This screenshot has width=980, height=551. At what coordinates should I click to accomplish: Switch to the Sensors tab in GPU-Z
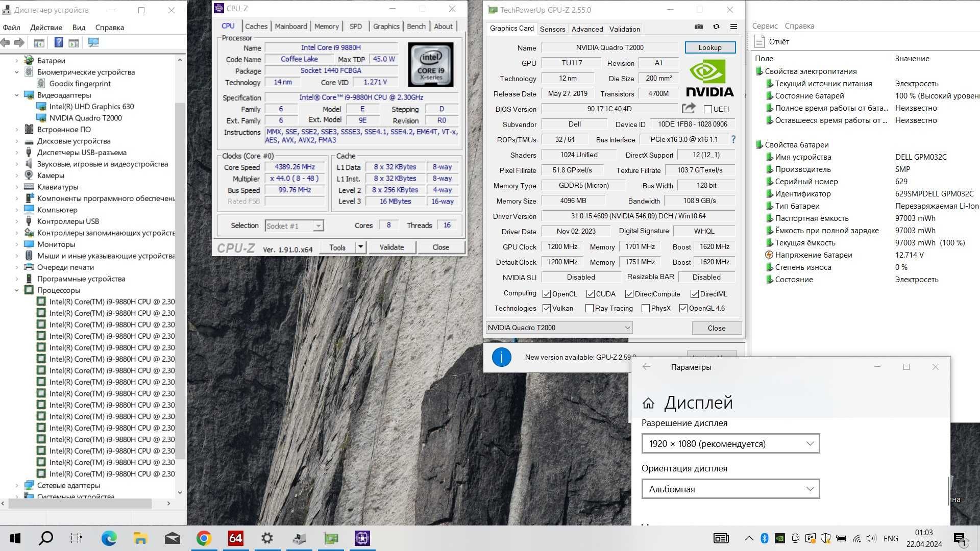click(x=552, y=29)
